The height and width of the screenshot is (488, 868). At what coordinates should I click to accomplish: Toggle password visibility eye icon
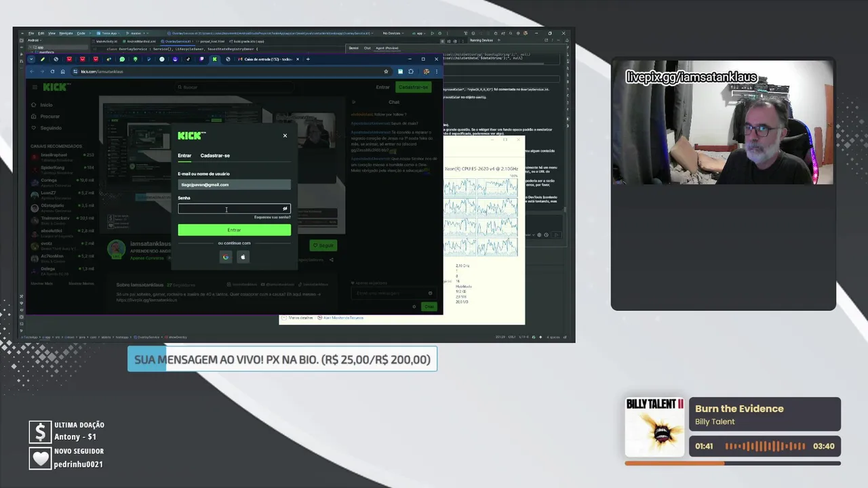[x=285, y=209]
